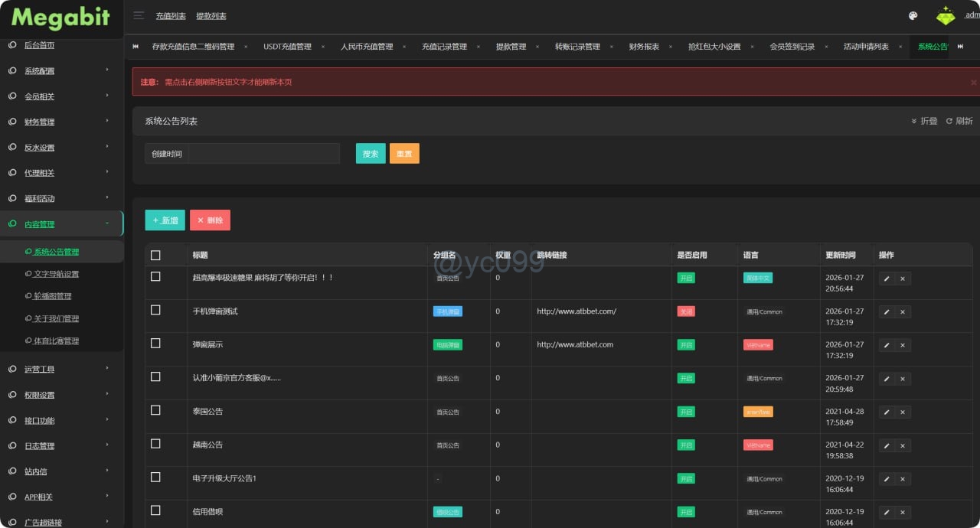Select the 越南公告 row checkbox
Screen dimensions: 980x528
[x=155, y=444]
